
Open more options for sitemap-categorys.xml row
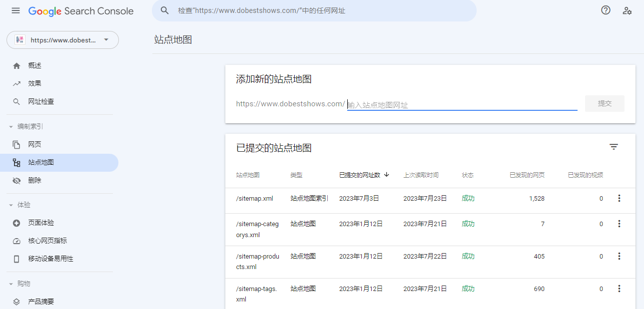[x=619, y=224]
